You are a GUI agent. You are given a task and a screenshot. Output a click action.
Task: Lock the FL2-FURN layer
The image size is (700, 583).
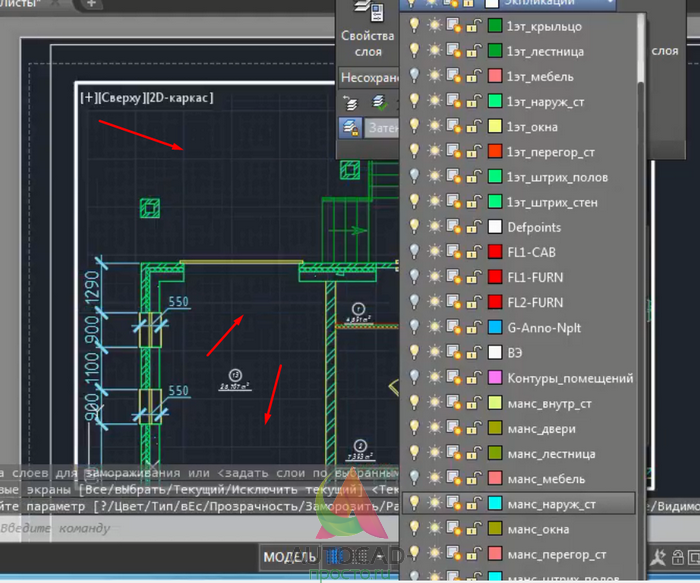[474, 302]
